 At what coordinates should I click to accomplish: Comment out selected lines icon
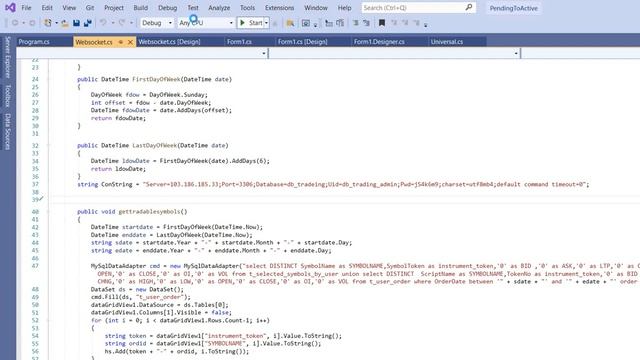(356, 23)
